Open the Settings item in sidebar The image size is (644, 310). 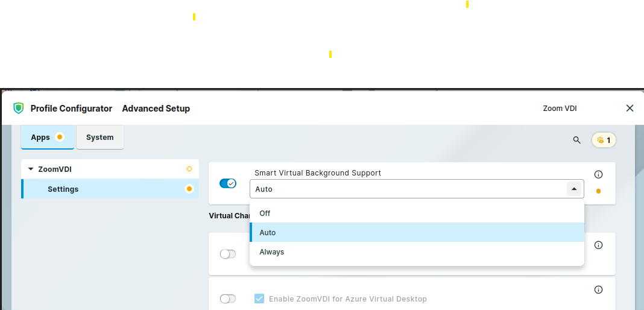[63, 189]
